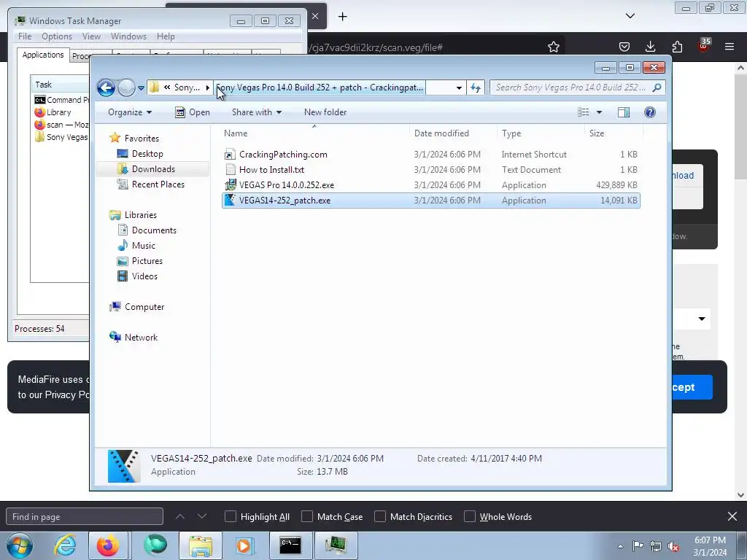Close the Firefox find bar

click(x=732, y=516)
